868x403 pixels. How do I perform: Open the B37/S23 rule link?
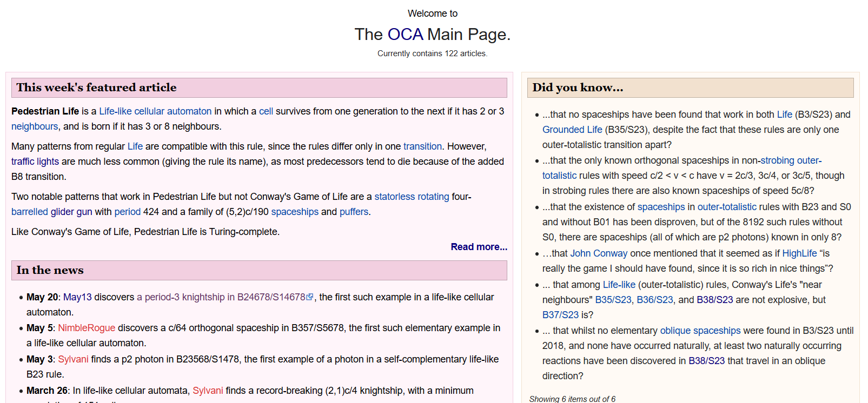(560, 315)
